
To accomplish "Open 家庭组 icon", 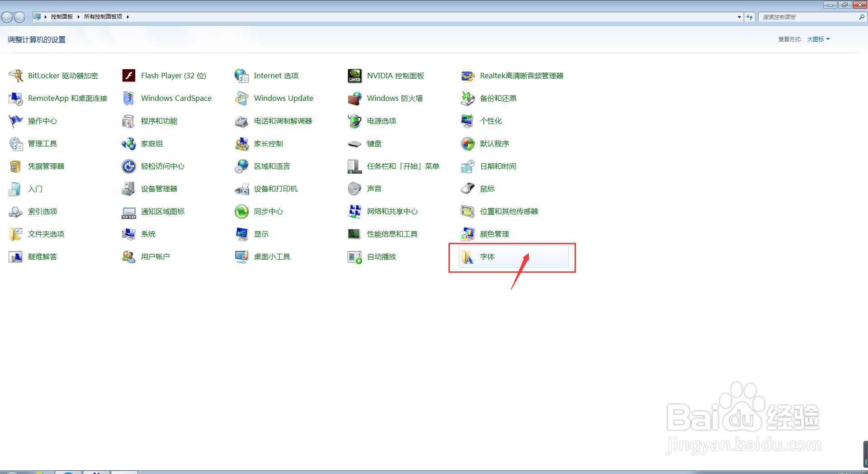I will tap(129, 143).
